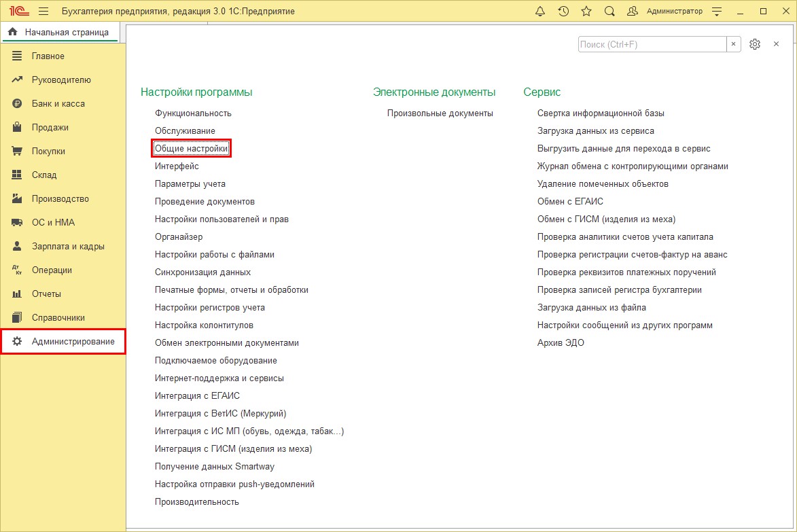Open favorites star icon in title bar
797x532 pixels.
coord(586,12)
